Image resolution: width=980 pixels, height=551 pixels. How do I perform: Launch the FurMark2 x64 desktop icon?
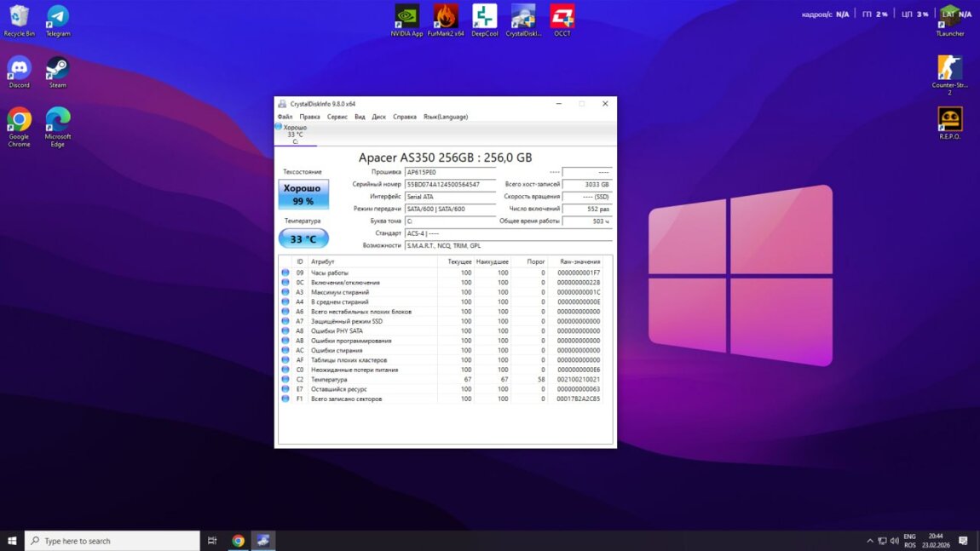pyautogui.click(x=446, y=17)
